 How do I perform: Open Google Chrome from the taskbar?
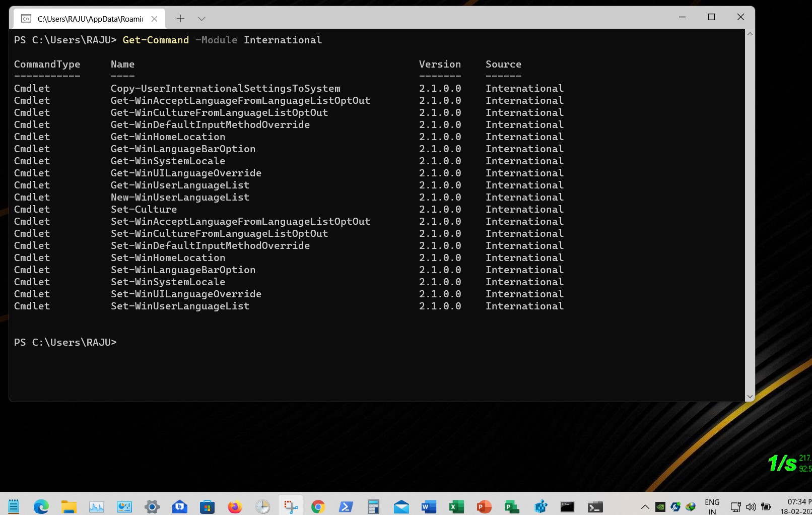(x=317, y=506)
